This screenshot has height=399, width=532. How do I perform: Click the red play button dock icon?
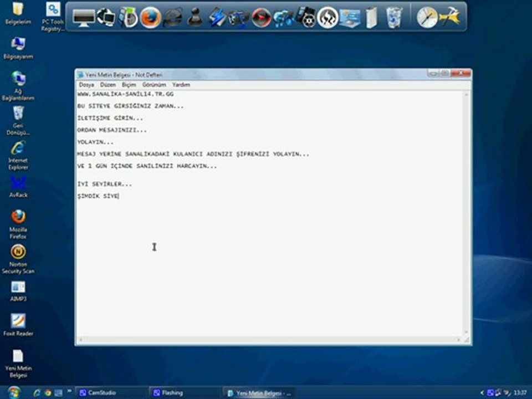point(261,17)
